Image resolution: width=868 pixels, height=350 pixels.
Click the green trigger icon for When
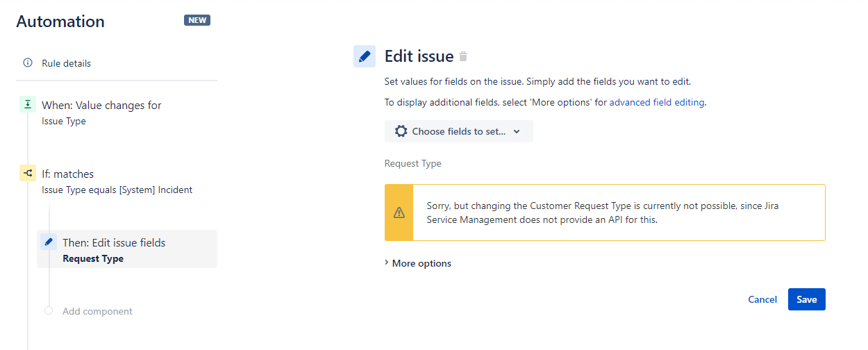[27, 105]
